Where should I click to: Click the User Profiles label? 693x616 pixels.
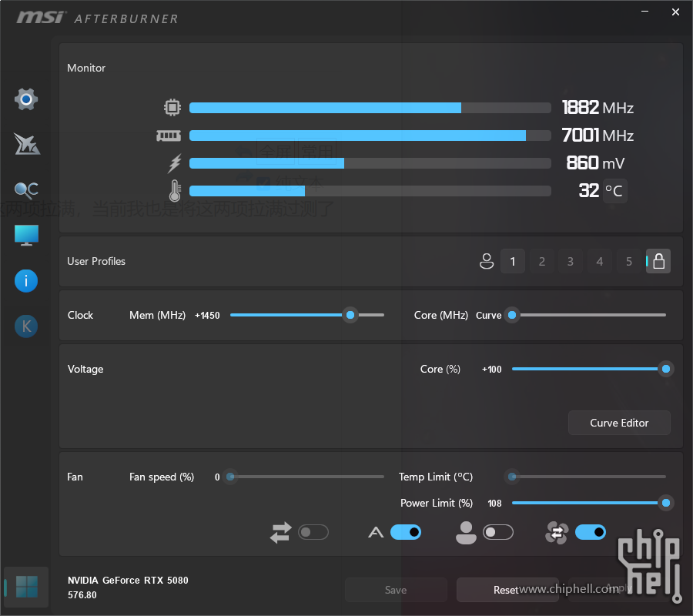[96, 261]
